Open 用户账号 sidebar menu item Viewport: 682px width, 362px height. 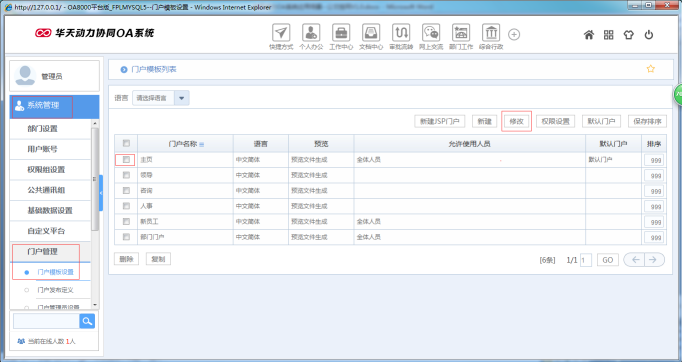pyautogui.click(x=42, y=149)
